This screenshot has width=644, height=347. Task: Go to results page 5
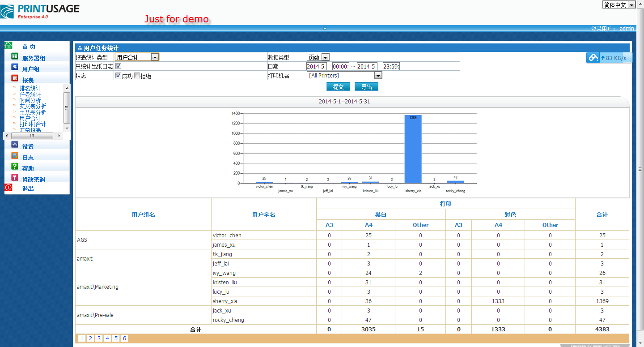pos(116,338)
